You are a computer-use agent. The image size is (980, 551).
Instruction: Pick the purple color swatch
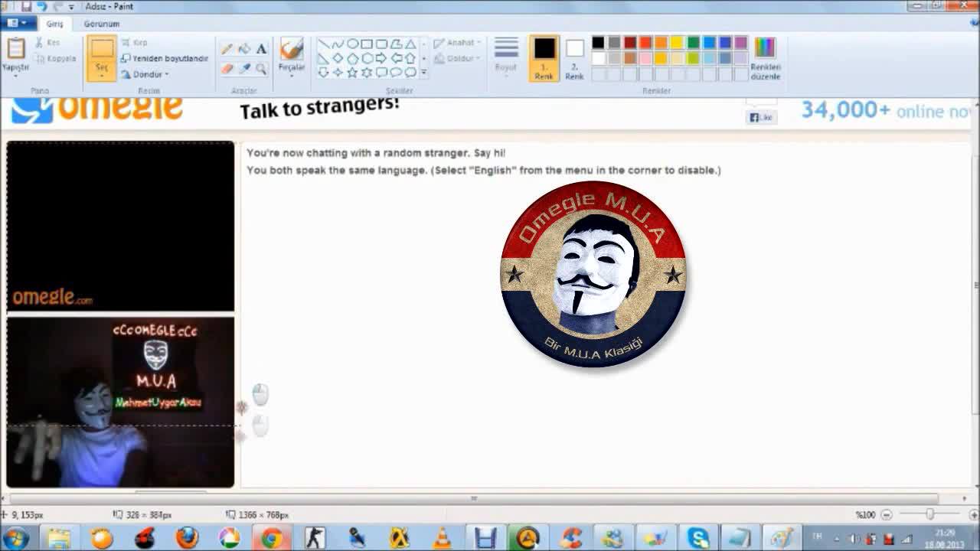[x=741, y=43]
